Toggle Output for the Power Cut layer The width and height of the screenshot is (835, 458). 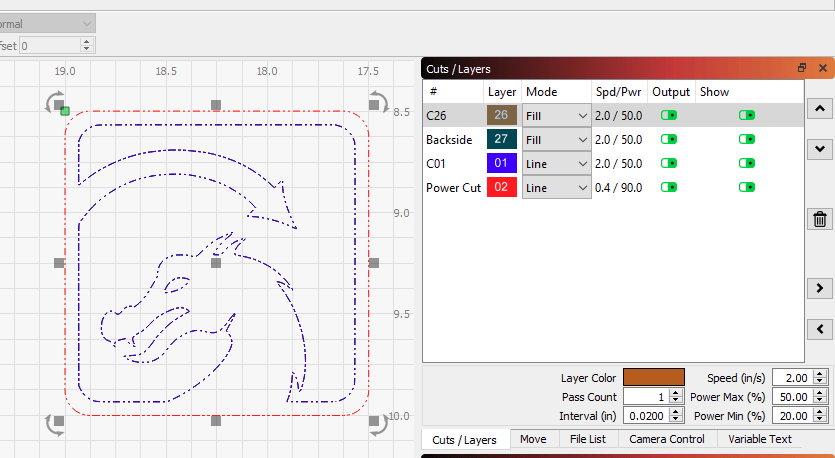tap(669, 187)
